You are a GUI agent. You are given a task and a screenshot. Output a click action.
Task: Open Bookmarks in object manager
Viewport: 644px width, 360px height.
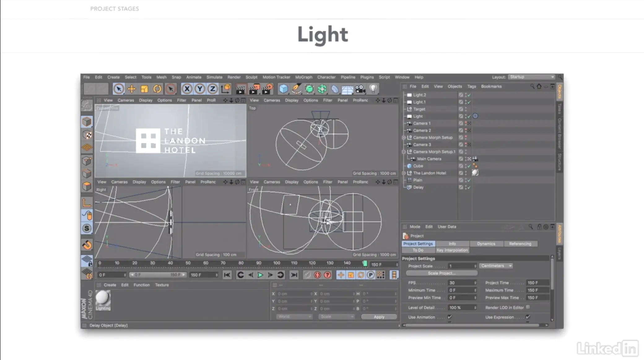point(491,86)
